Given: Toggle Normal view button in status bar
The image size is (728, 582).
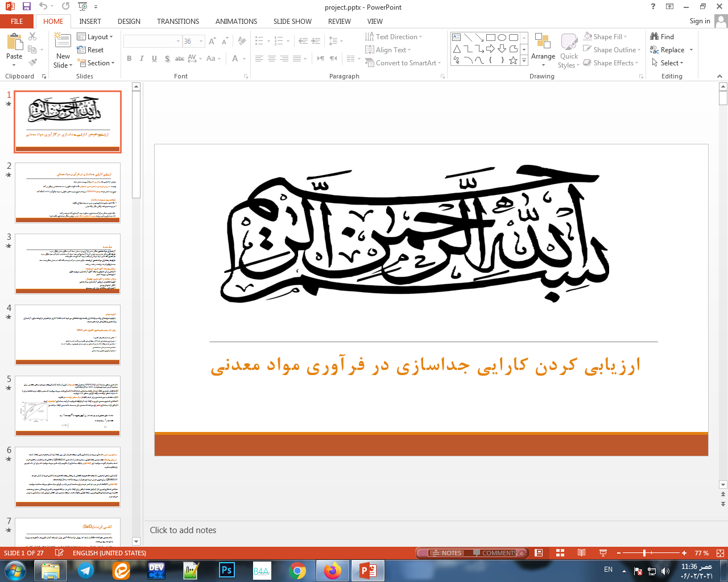Looking at the screenshot, I should 539,553.
